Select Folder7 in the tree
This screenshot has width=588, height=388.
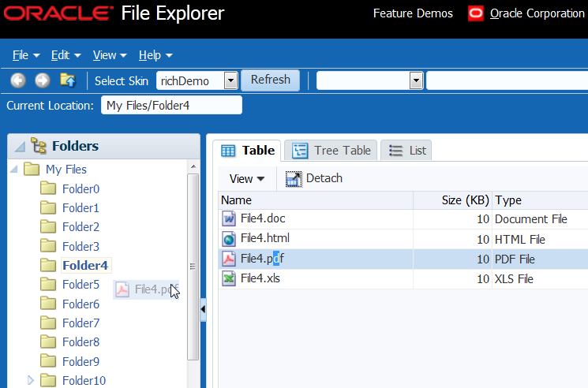81,323
